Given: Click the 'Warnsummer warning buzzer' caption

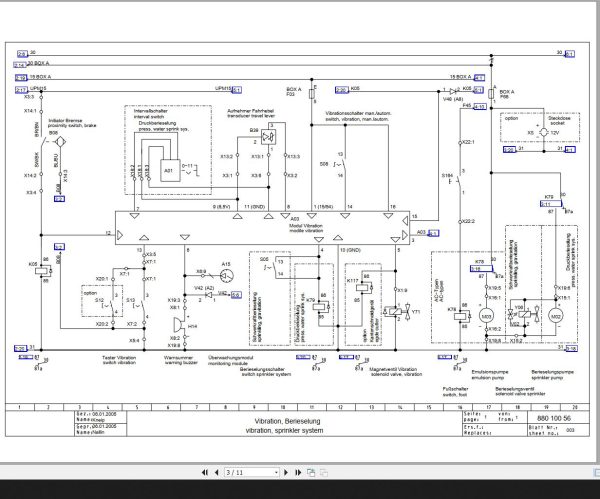Looking at the screenshot, I should point(181,360).
